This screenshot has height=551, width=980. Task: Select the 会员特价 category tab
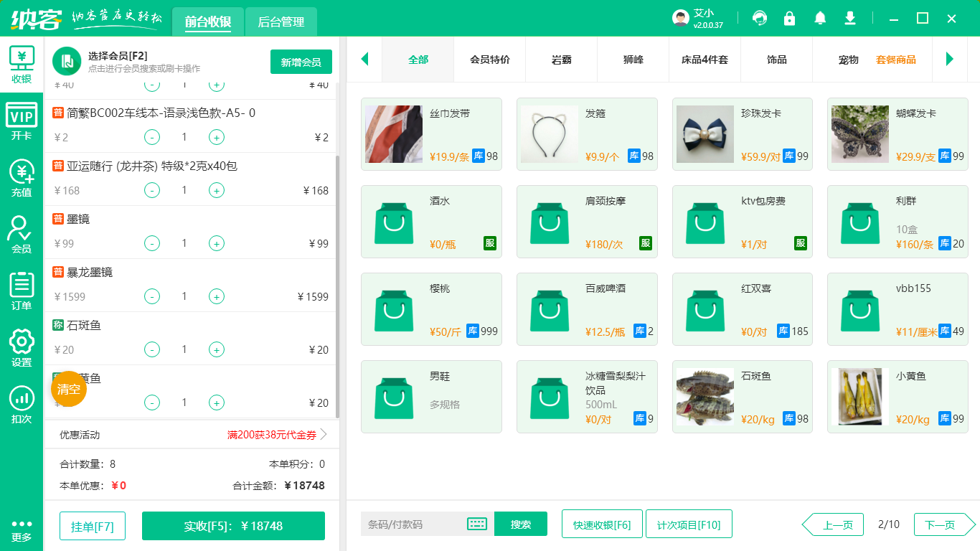pyautogui.click(x=489, y=60)
